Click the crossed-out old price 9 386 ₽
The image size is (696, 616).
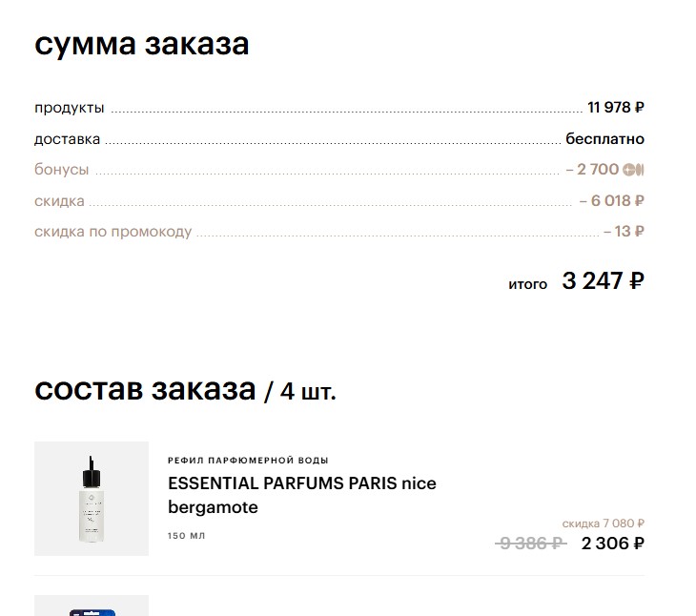tap(531, 544)
